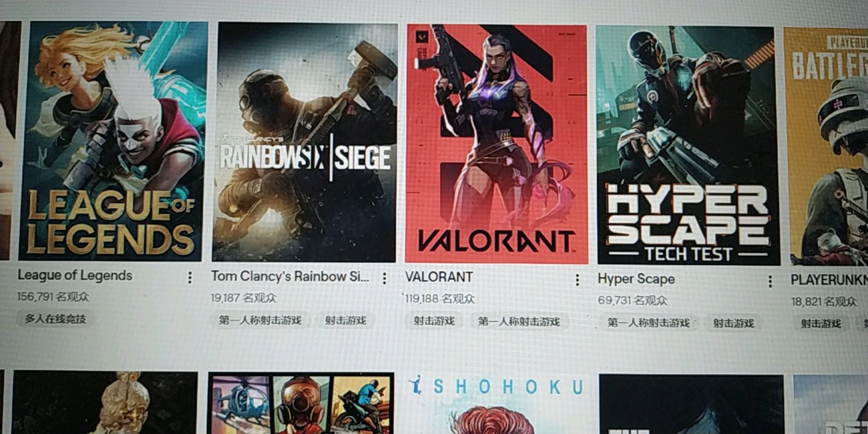Open three-dot menu beside Tom Clancy's Rainbow Six
The image size is (868, 434).
point(384,278)
